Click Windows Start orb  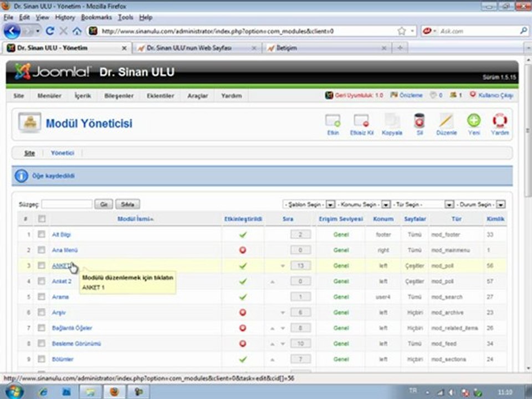click(14, 392)
